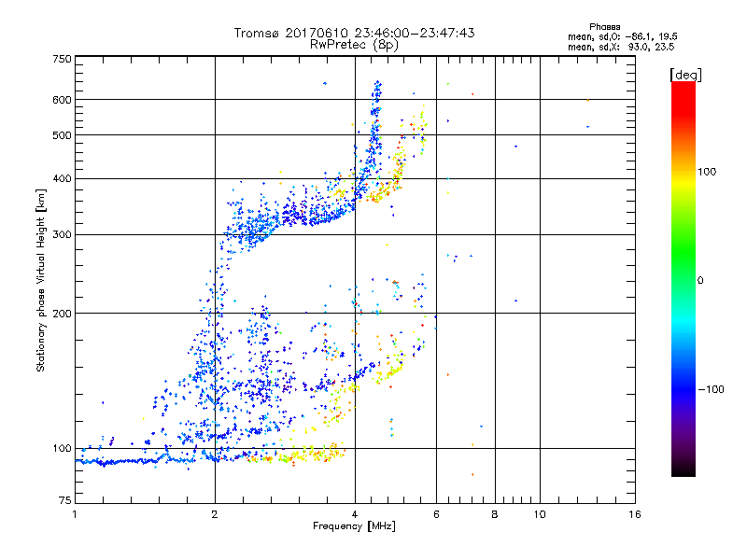
Task: Click the 'Stationary phase Virtual Height [km]' axis label
Action: (41, 281)
